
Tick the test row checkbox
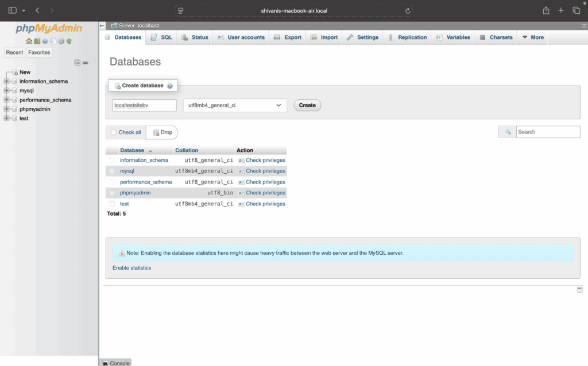click(x=112, y=204)
